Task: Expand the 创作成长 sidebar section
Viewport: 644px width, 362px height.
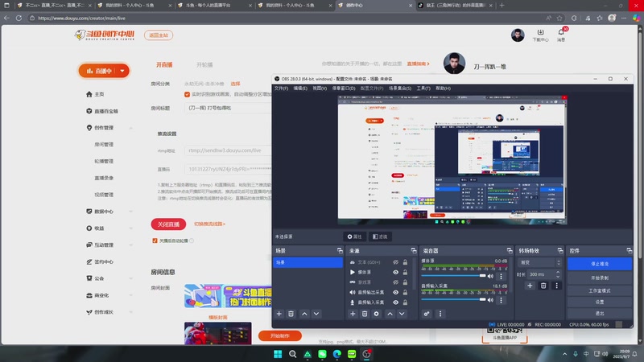Action: (130, 312)
